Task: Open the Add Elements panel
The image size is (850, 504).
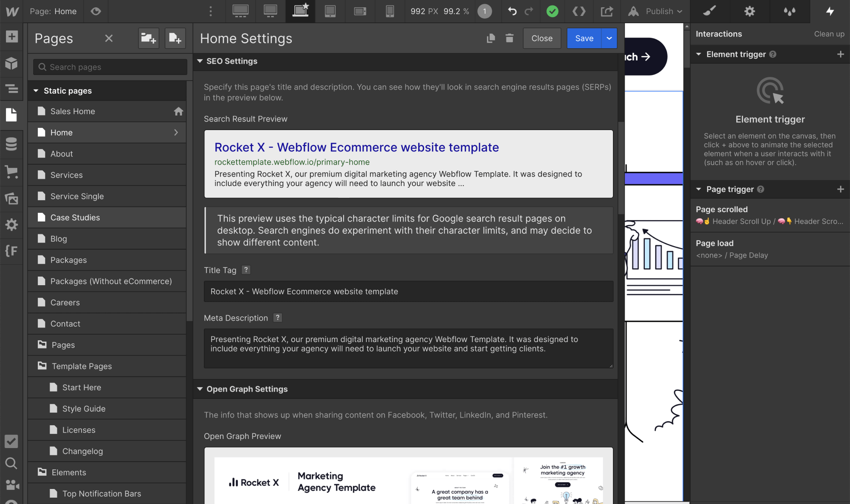Action: (12, 36)
